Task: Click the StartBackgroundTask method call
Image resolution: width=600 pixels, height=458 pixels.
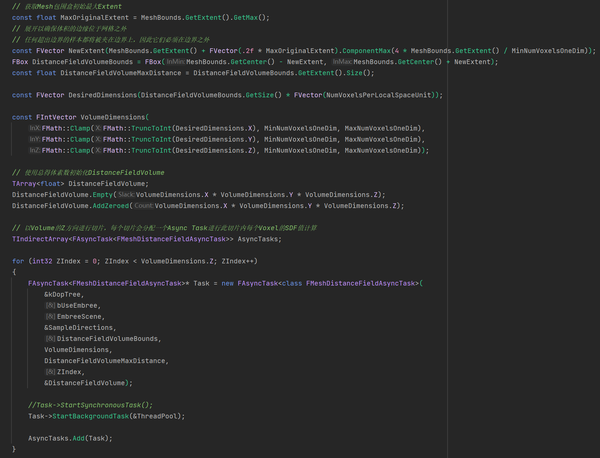Action: click(90, 416)
